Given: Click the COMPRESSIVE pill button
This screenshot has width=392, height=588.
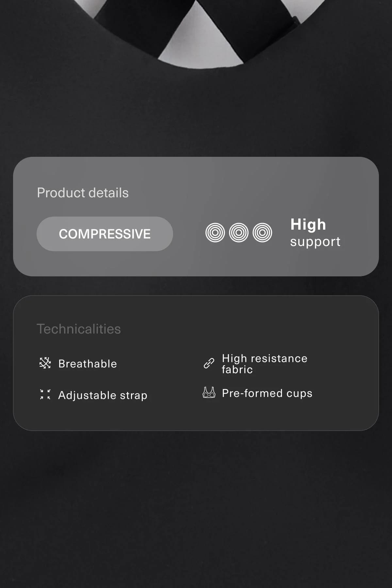Looking at the screenshot, I should point(105,234).
